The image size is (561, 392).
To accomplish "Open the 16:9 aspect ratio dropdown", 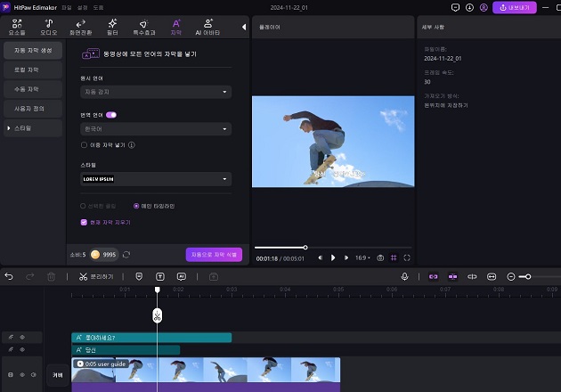I will click(x=362, y=257).
